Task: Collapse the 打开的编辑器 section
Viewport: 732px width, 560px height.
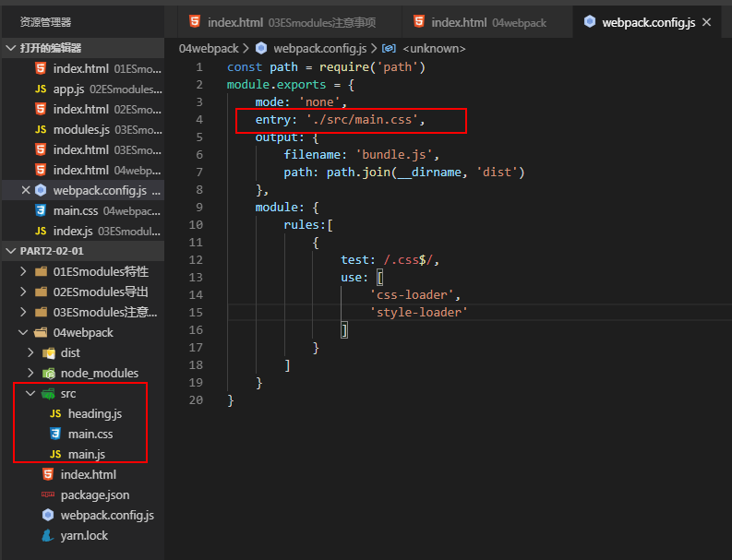Action: (x=11, y=48)
